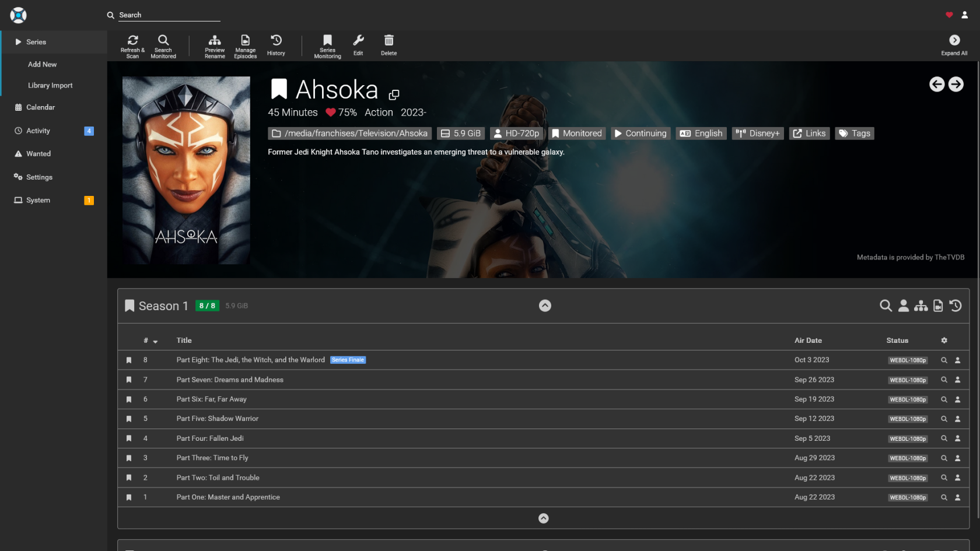980x551 pixels.
Task: Click alternate titles icon next to Ahsoka
Action: [x=394, y=94]
